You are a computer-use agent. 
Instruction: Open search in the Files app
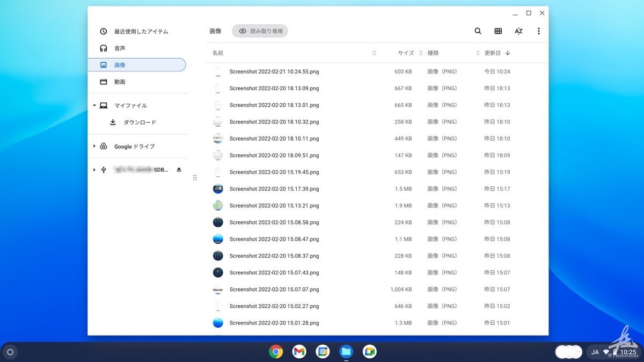tap(478, 31)
